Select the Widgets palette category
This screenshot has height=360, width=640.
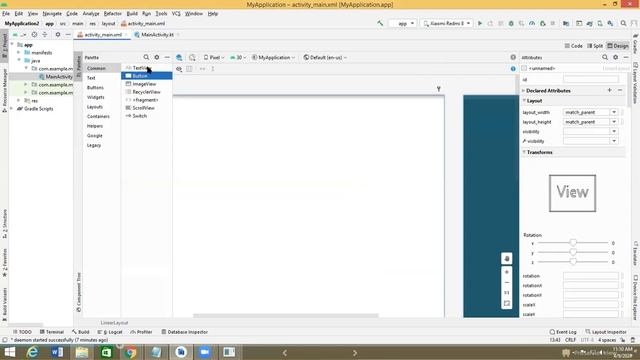tap(96, 97)
